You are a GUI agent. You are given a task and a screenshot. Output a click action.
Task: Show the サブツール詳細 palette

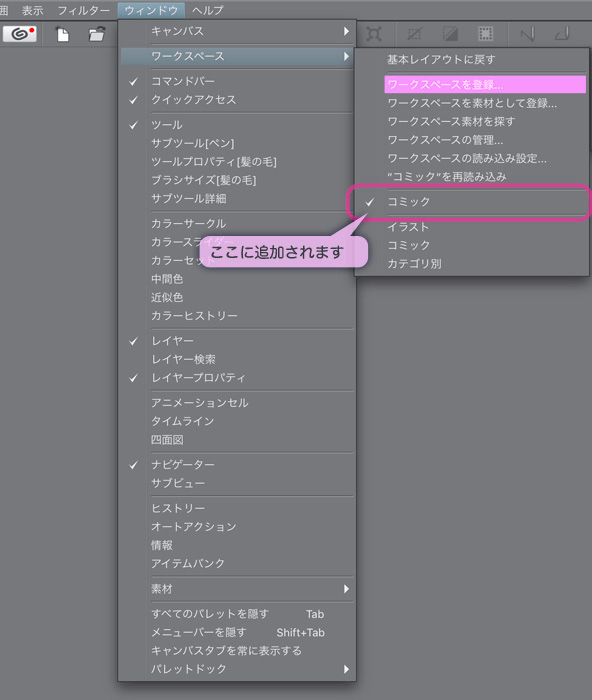[x=238, y=199]
